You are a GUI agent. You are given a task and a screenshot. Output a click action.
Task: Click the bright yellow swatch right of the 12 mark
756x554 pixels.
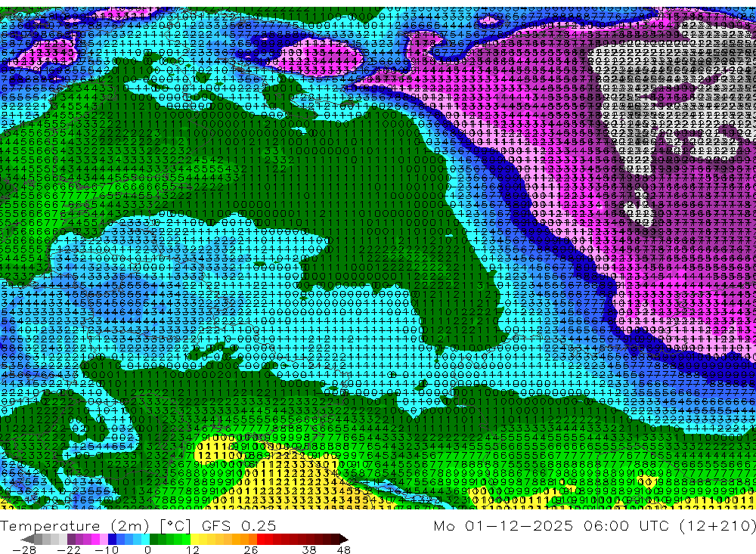pyautogui.click(x=195, y=539)
